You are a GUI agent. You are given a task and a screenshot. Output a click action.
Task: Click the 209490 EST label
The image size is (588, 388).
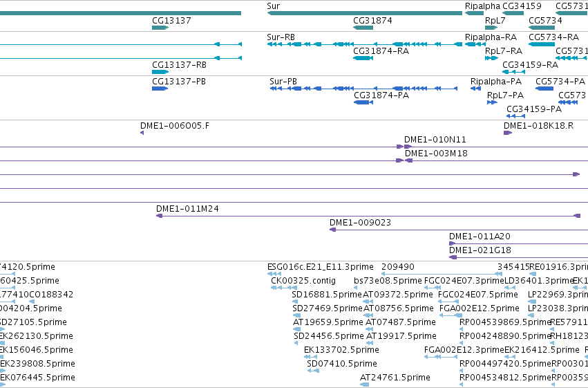coord(398,267)
